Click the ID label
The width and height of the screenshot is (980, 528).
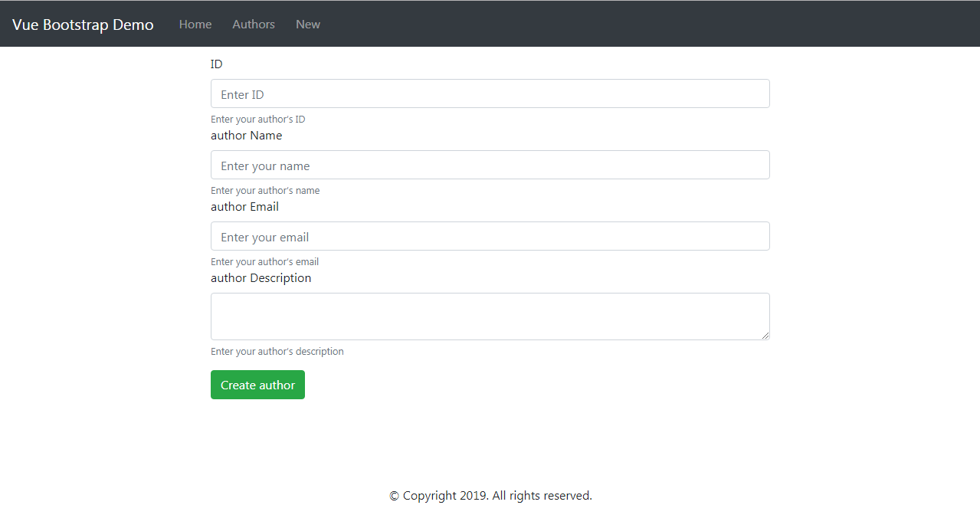pyautogui.click(x=217, y=64)
